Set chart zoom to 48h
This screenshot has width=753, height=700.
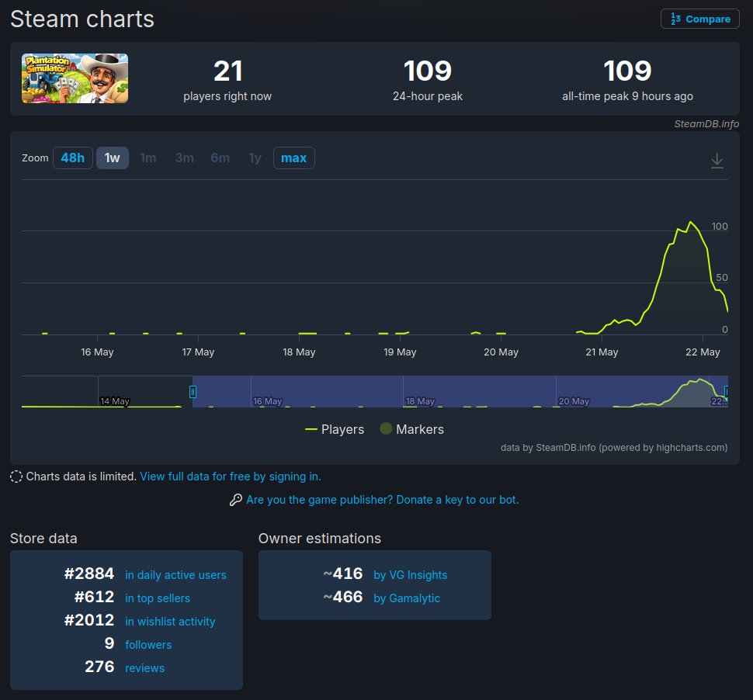coord(72,158)
